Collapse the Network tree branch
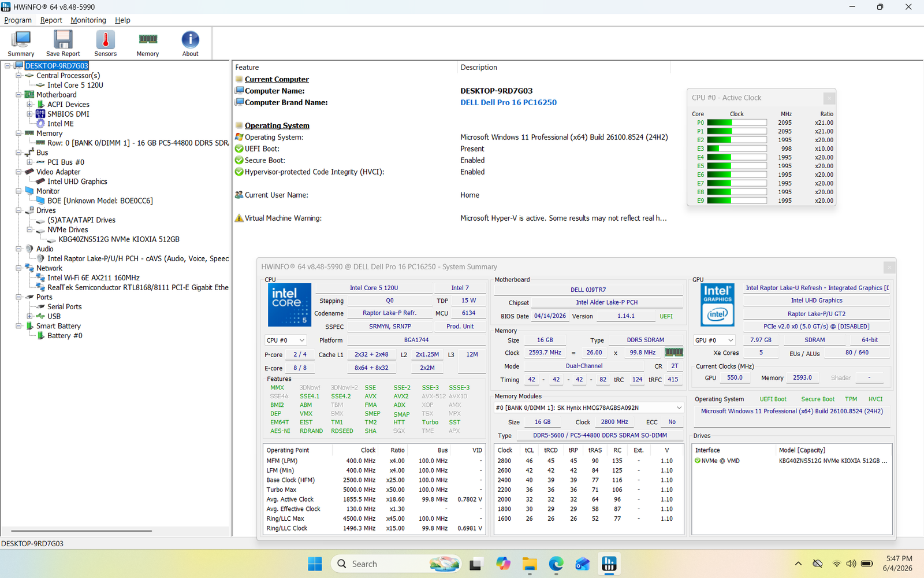 click(18, 268)
